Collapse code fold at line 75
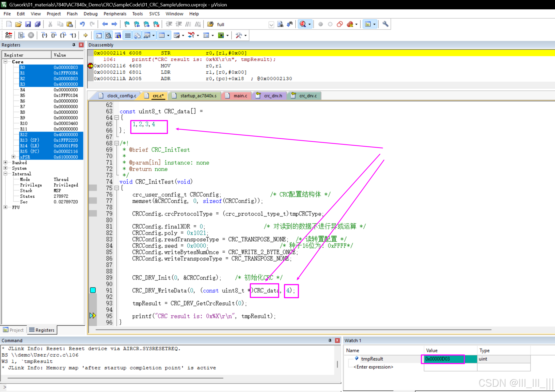 117,188
